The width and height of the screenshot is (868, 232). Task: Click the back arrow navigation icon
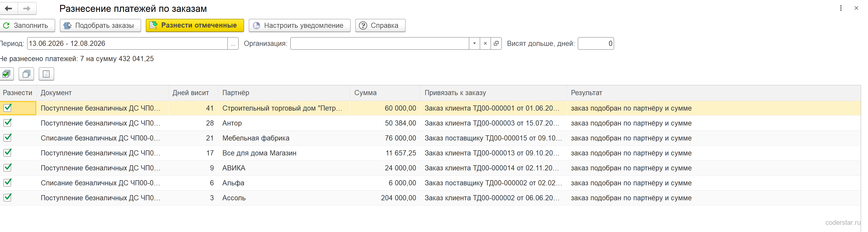click(x=9, y=9)
